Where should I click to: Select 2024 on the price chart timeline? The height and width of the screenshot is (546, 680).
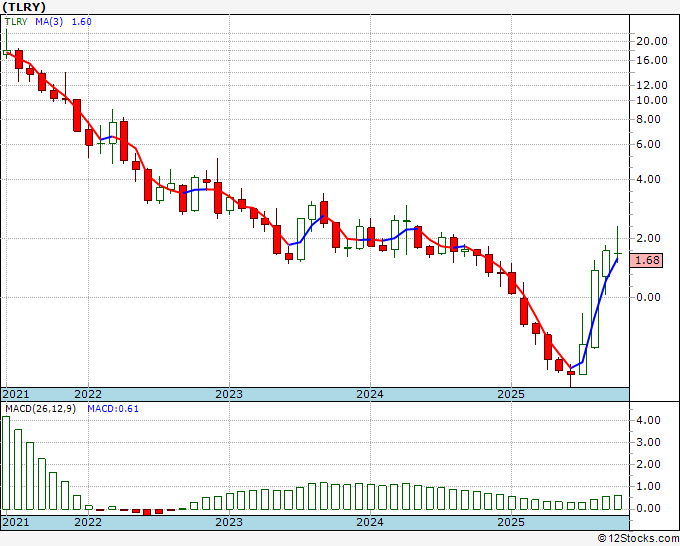(x=370, y=394)
